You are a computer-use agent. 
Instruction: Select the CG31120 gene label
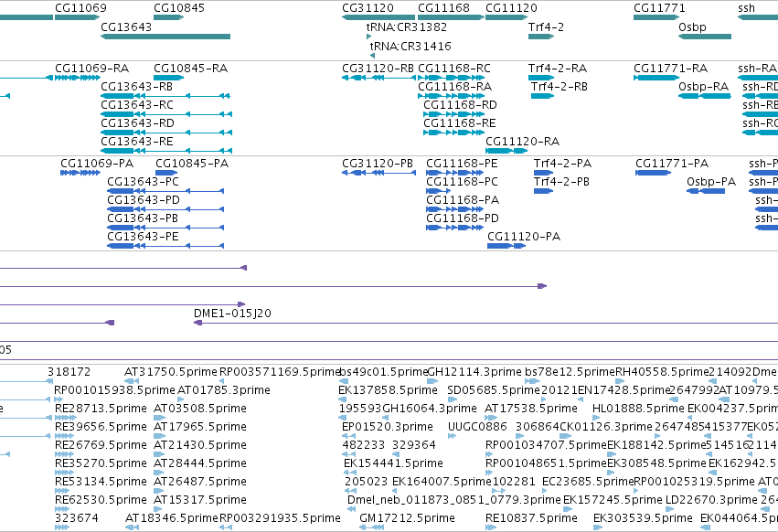tap(368, 8)
